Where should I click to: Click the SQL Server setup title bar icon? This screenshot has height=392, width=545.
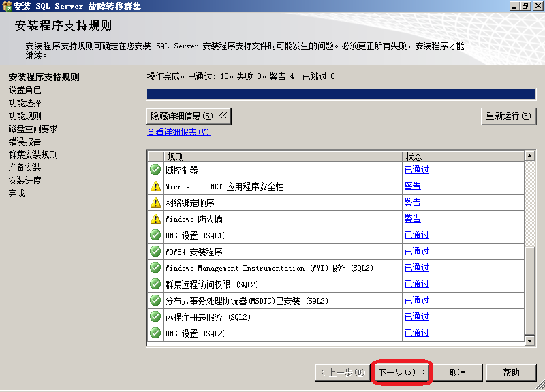pos(7,6)
